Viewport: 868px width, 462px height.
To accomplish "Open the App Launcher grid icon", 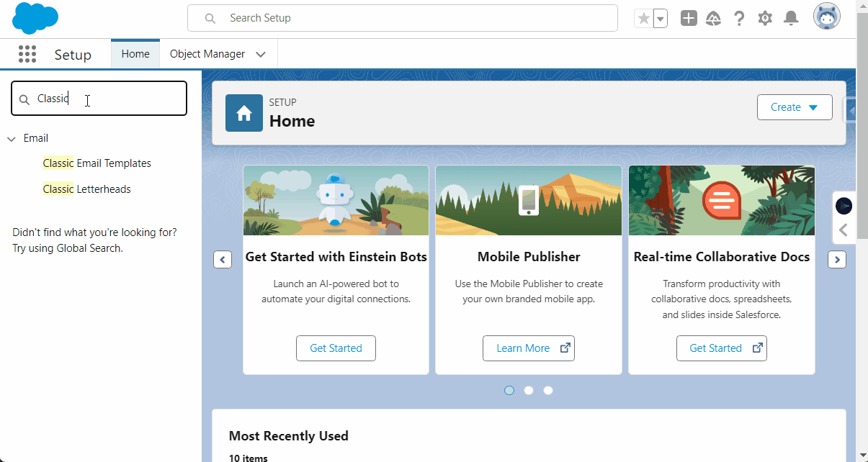I will click(x=27, y=55).
